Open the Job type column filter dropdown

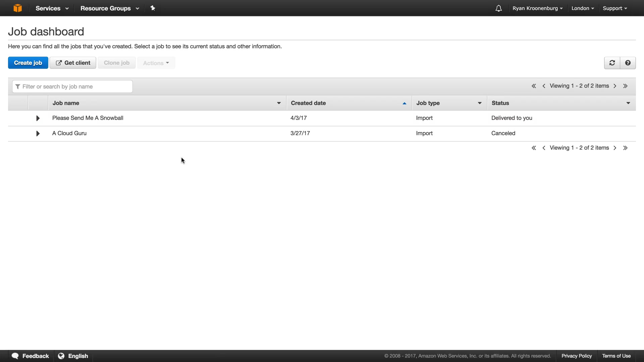(480, 103)
